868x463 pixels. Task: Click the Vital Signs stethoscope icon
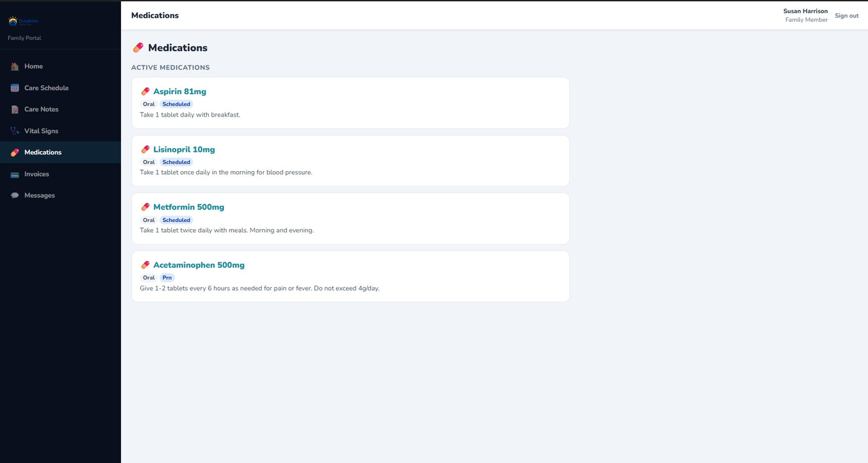point(15,131)
